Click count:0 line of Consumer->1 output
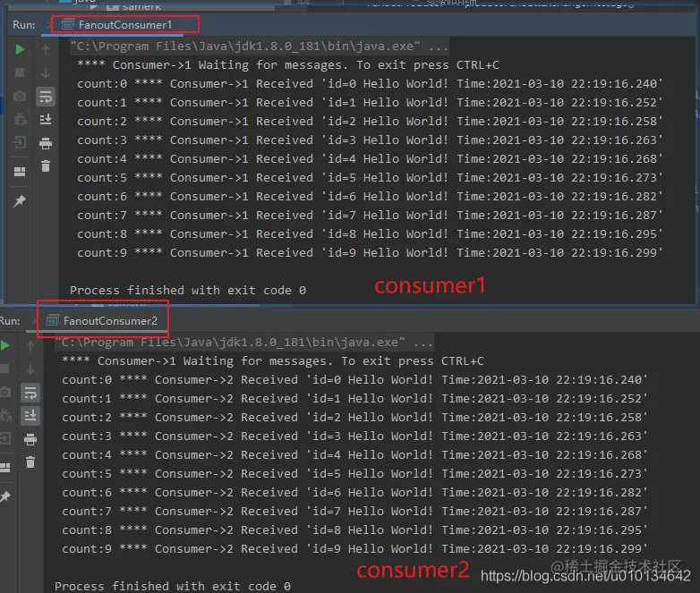The width and height of the screenshot is (700, 593). pos(370,84)
